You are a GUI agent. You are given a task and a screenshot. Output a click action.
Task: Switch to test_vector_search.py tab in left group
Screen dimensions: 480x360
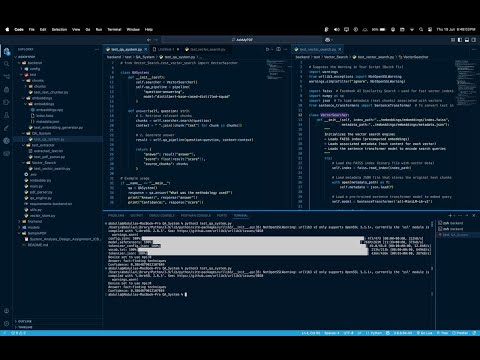point(206,49)
